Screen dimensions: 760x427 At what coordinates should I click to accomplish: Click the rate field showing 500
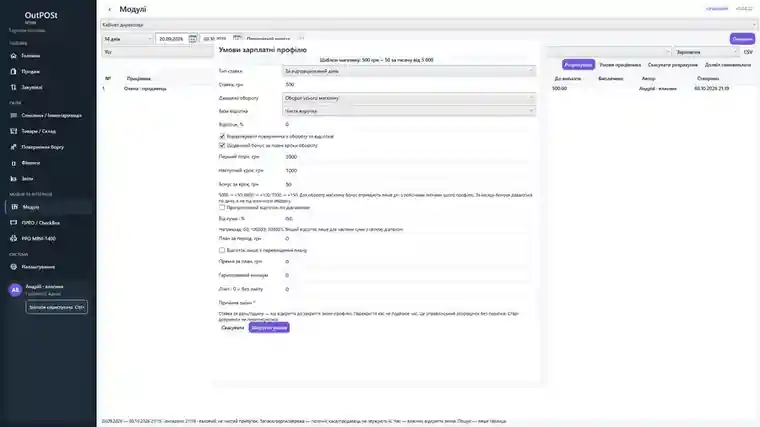[409, 84]
